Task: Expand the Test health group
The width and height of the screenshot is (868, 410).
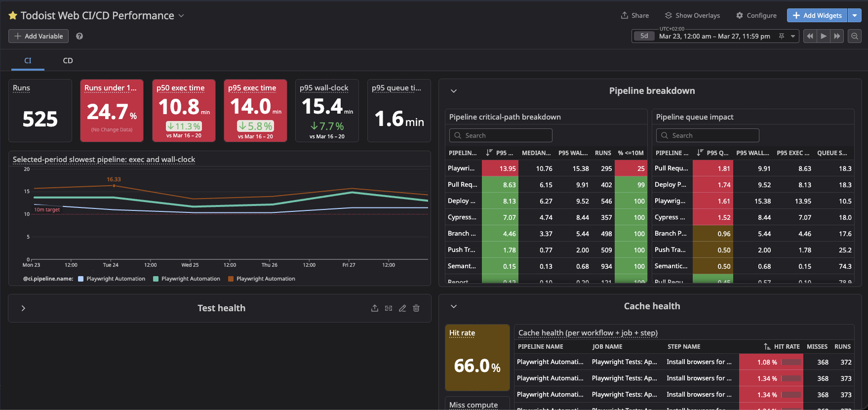Action: tap(23, 308)
